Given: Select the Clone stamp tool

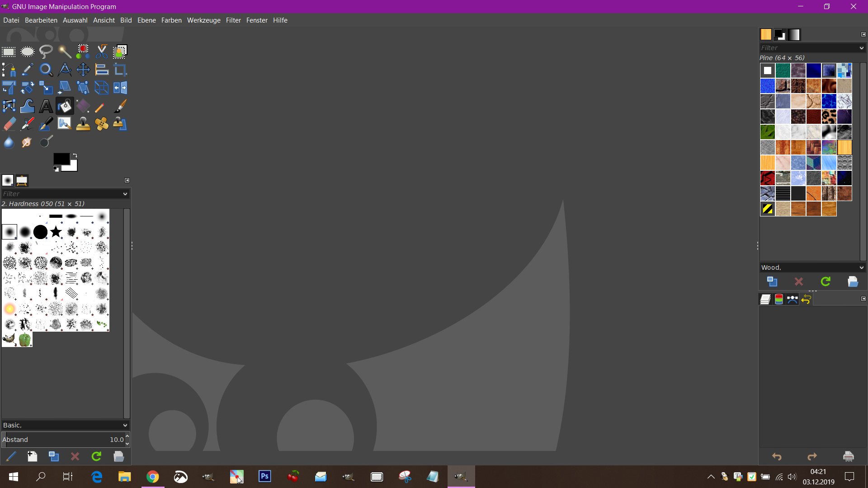Looking at the screenshot, I should pyautogui.click(x=83, y=124).
